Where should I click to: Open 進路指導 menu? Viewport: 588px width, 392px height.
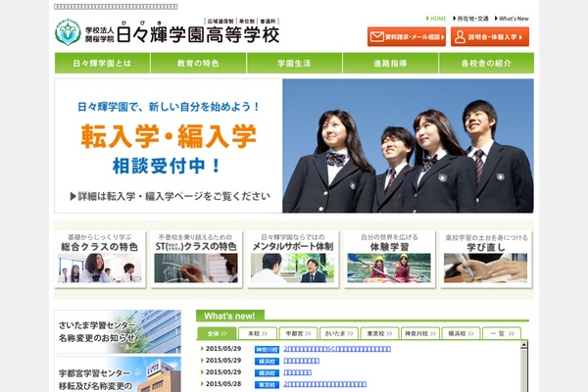390,63
